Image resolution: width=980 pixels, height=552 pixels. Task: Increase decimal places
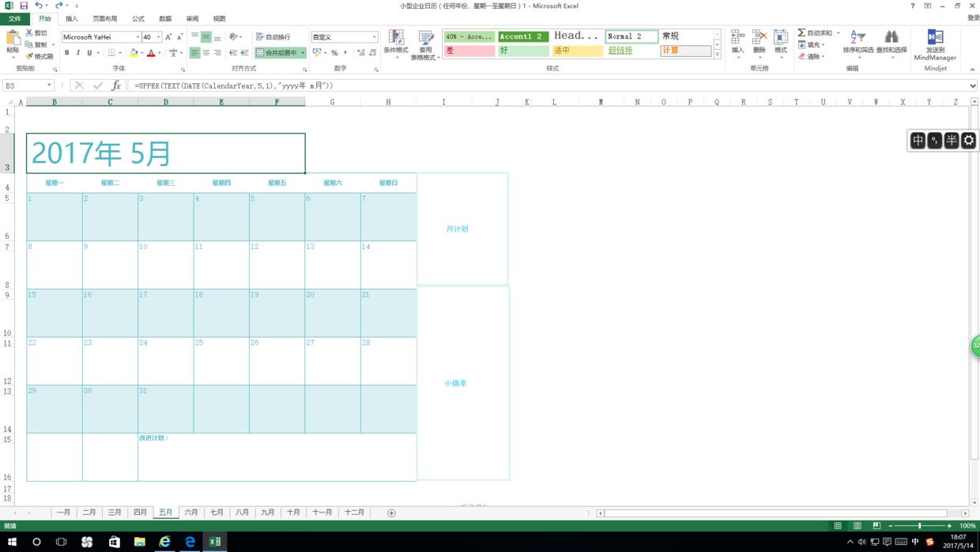pos(360,53)
